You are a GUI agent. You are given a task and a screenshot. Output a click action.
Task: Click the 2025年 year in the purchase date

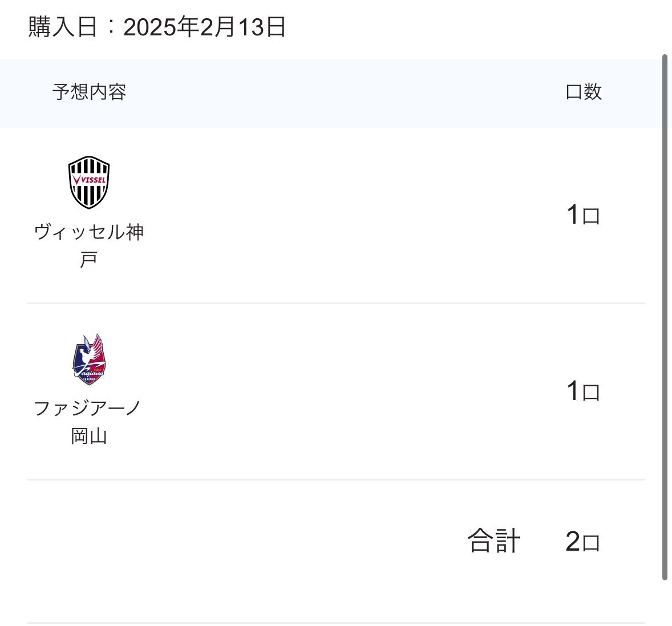[x=160, y=27]
